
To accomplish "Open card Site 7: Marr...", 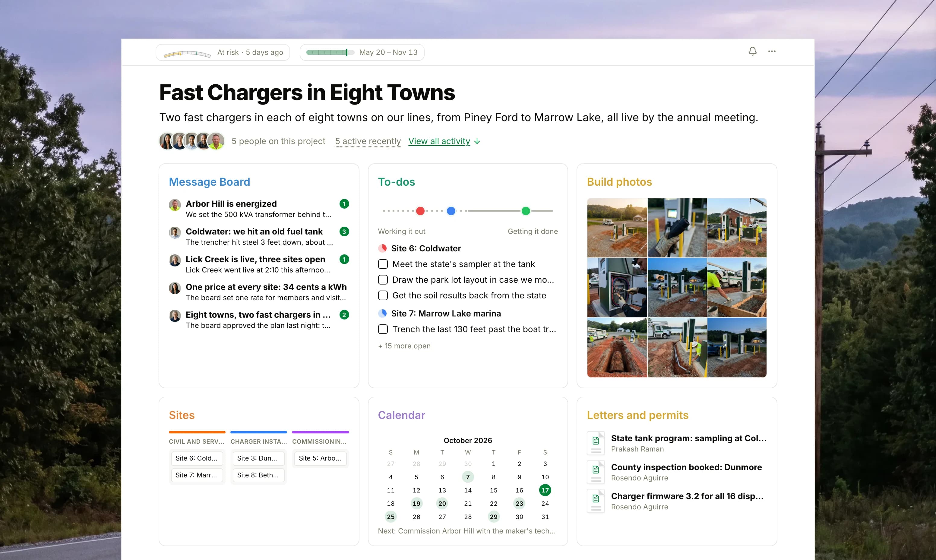I will [196, 475].
